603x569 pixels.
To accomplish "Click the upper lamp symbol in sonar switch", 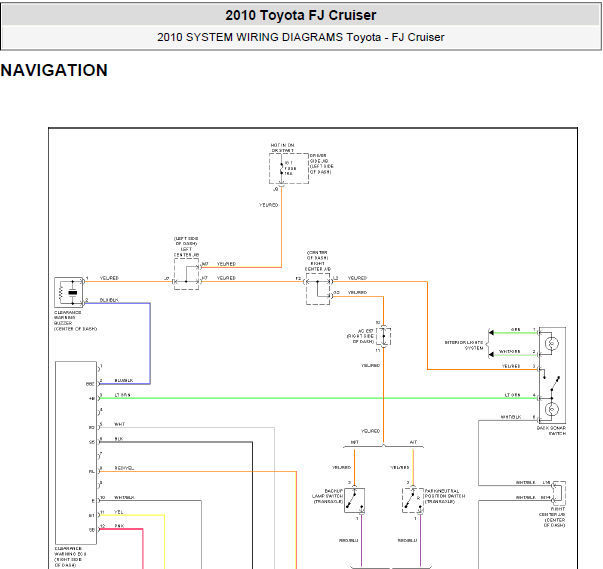I will [x=552, y=343].
